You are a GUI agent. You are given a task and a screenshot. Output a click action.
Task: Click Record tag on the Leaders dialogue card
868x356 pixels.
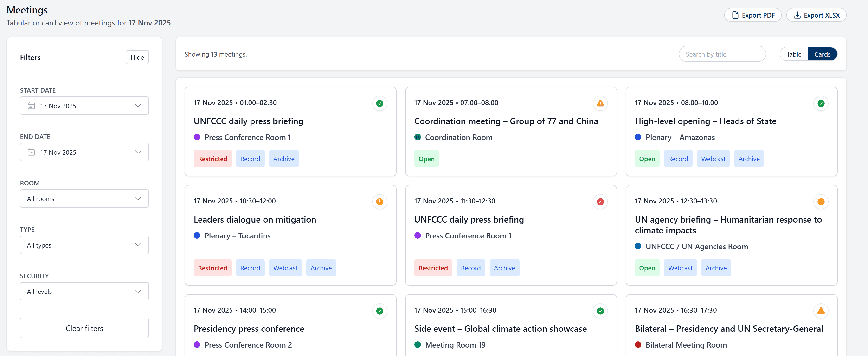click(x=250, y=268)
